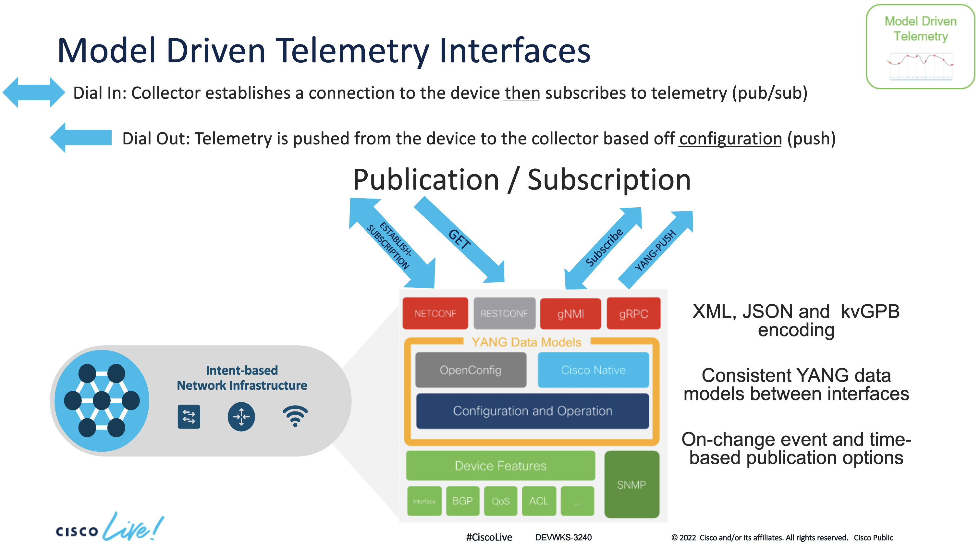The height and width of the screenshot is (549, 980).
Task: Expand the YANG Data Models panel
Action: pos(518,340)
